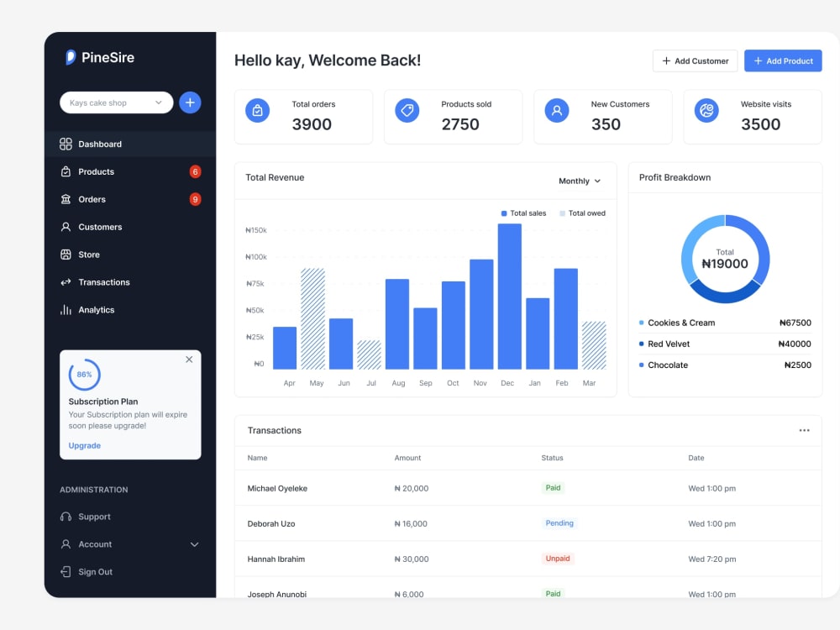Click the Add Customer button

695,60
